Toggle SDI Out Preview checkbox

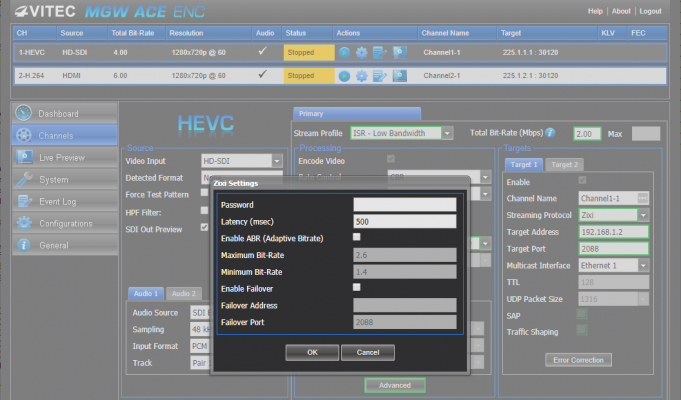(x=204, y=228)
